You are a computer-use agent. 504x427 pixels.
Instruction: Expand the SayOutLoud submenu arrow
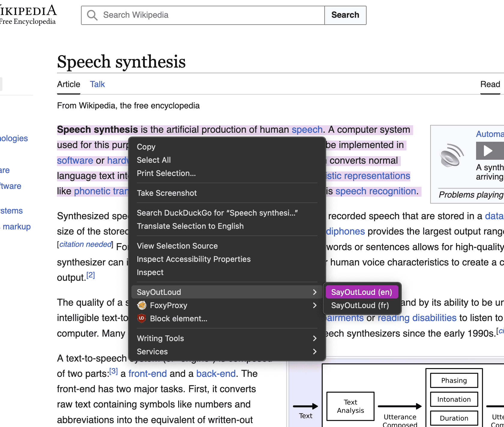[x=315, y=292]
